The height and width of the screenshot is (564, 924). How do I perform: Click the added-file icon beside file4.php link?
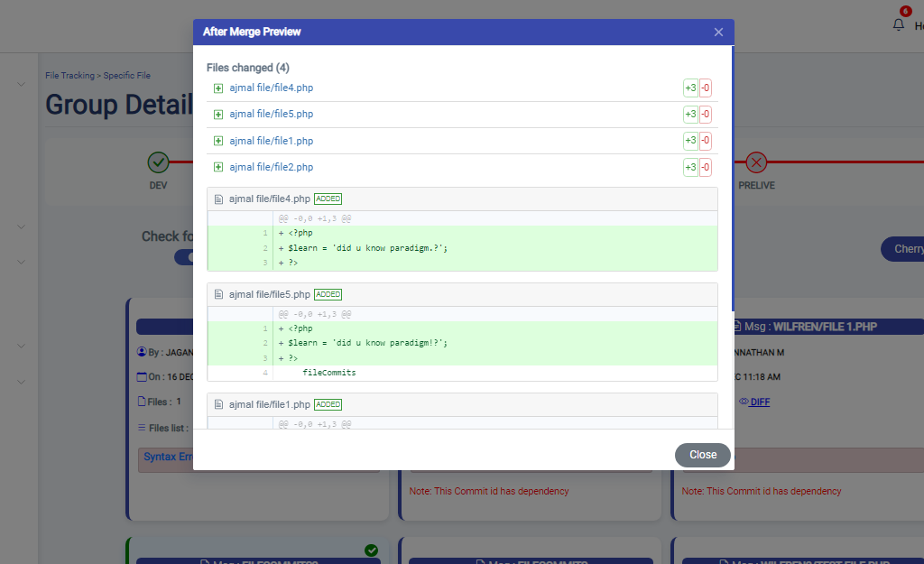point(218,88)
